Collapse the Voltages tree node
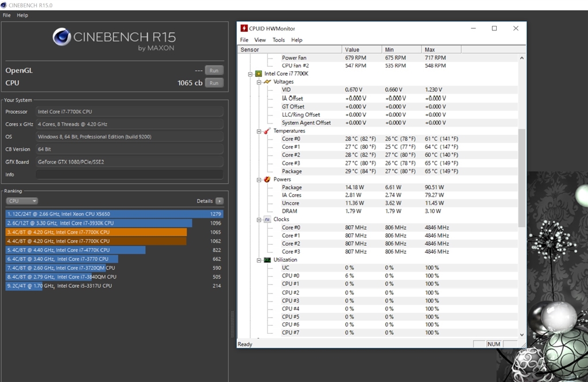Viewport: 588px width, 382px height. tap(259, 82)
